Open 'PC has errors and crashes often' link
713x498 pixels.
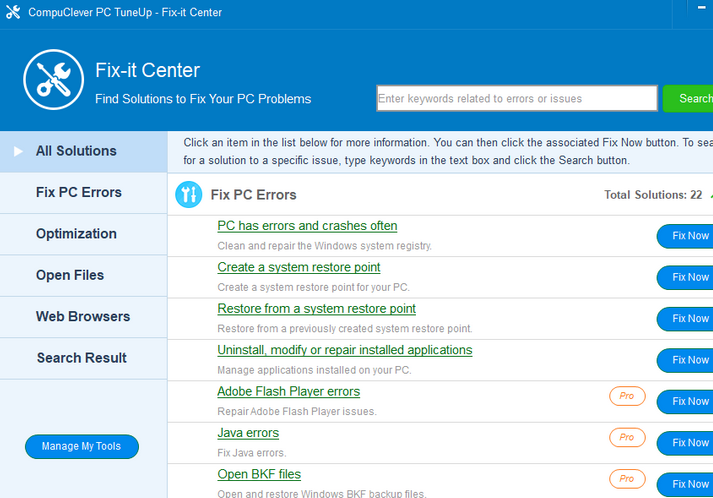click(x=307, y=226)
